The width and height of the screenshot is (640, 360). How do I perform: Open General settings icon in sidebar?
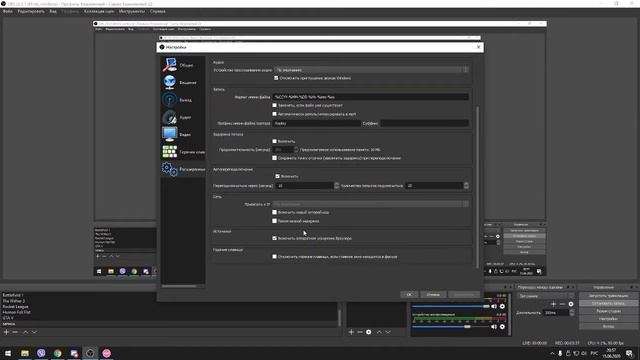(169, 64)
